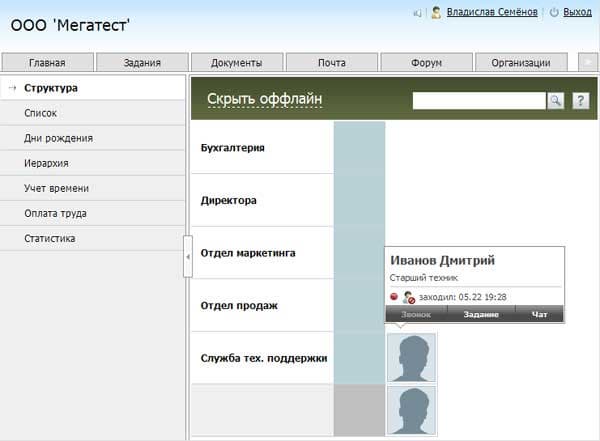Screen dimensions: 600x441
Task: Click the blocked user status icon in popup
Action: pyautogui.click(x=409, y=297)
